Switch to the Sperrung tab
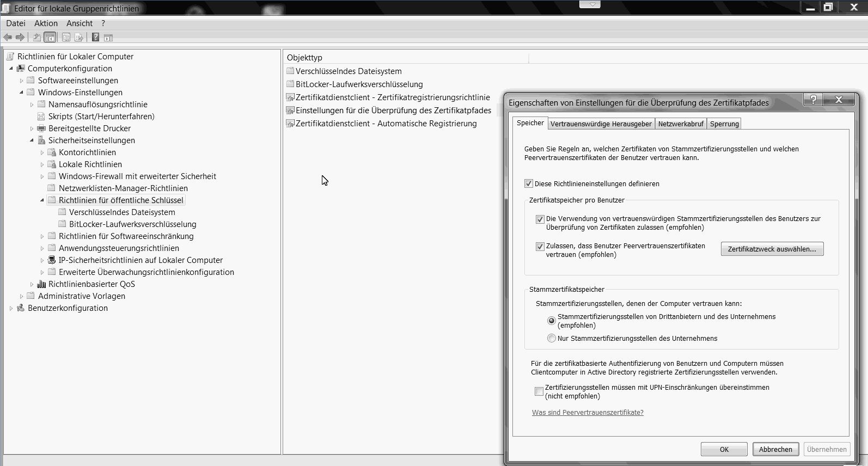Image resolution: width=868 pixels, height=466 pixels. pyautogui.click(x=724, y=124)
